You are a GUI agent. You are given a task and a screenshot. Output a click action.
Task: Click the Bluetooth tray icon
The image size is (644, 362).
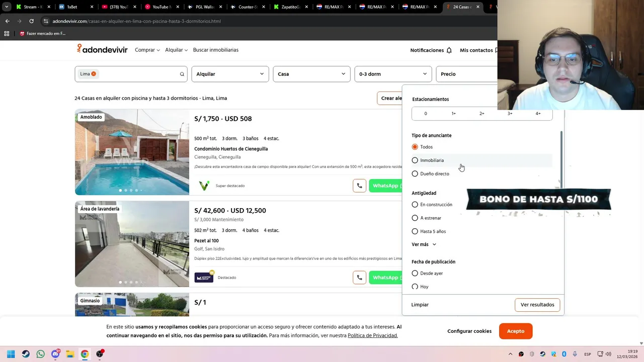click(x=564, y=354)
